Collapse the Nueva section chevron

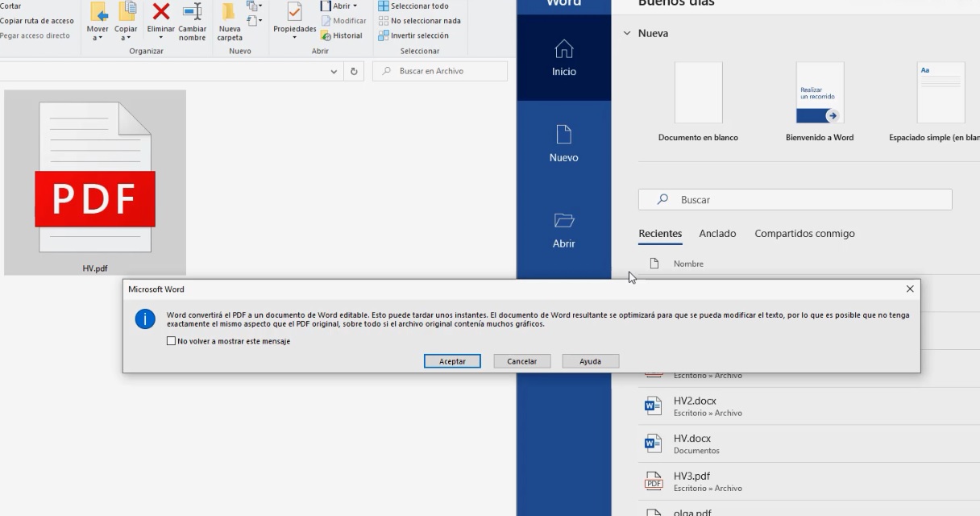626,33
